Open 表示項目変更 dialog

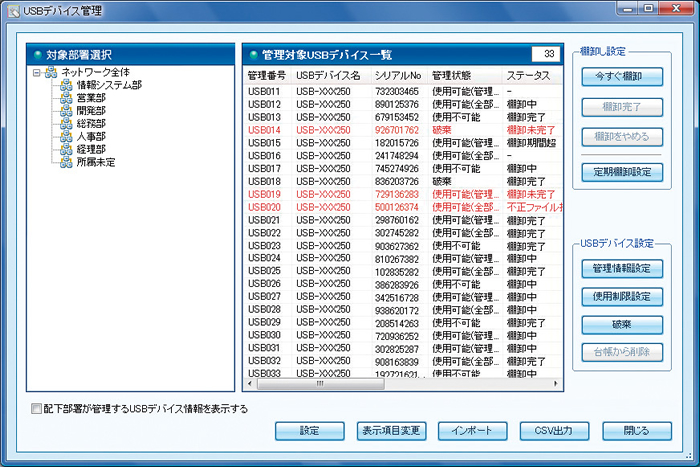pyautogui.click(x=391, y=431)
